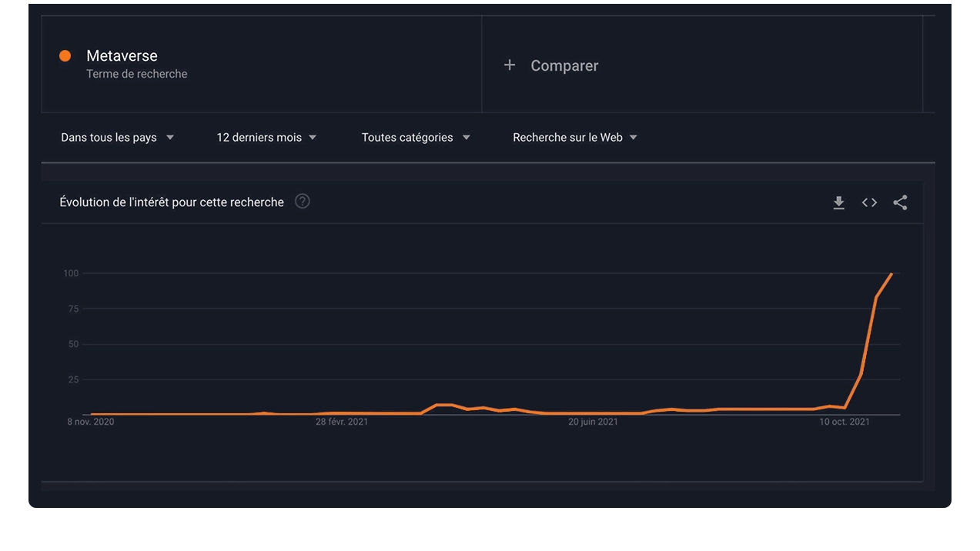Open help for Évolution de l'intérêt

[x=303, y=202]
